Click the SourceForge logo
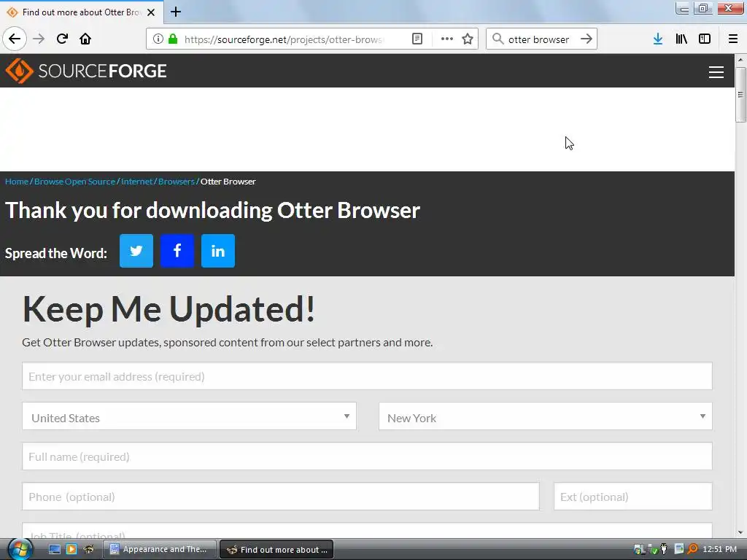This screenshot has height=560, width=747. 86,71
